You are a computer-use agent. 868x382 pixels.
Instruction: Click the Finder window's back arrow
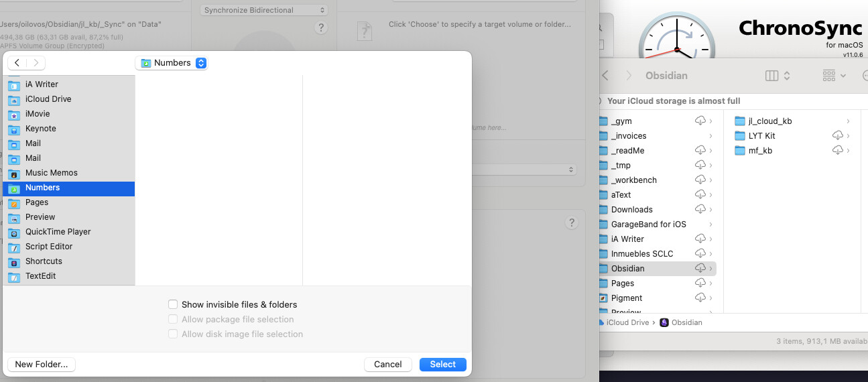point(605,76)
